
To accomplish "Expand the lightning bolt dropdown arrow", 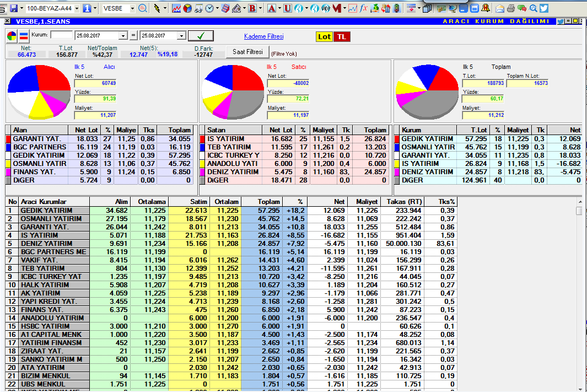I will [165, 8].
